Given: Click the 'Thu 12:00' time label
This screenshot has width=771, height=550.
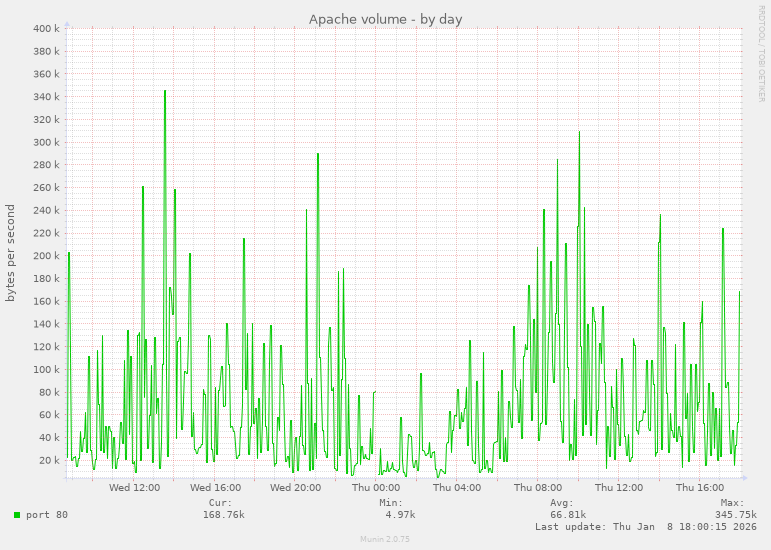Looking at the screenshot, I should pyautogui.click(x=619, y=488).
